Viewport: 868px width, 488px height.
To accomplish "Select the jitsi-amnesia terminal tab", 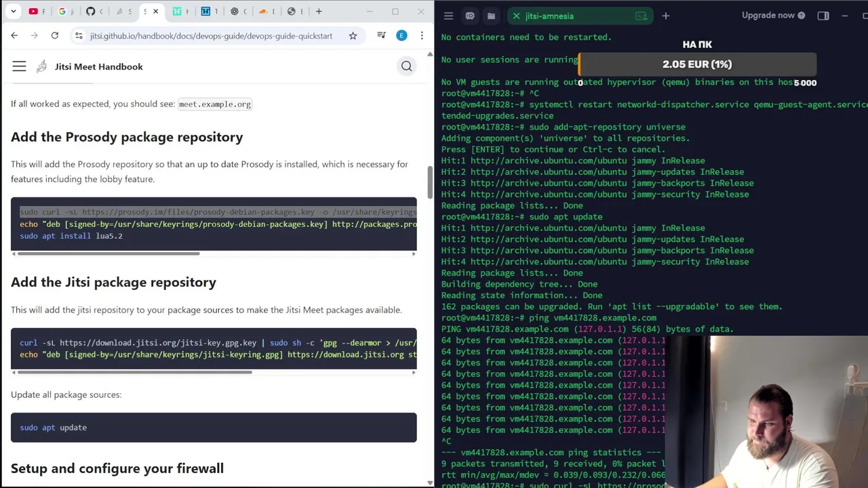I will point(579,16).
